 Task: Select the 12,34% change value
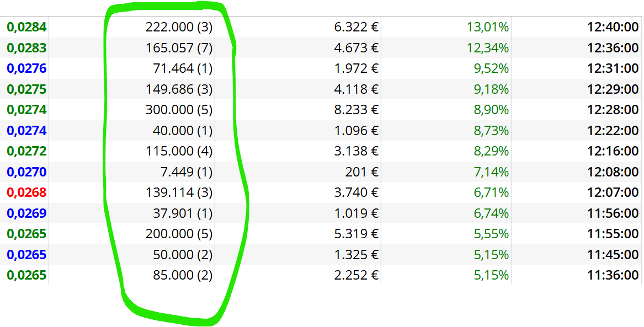(488, 48)
